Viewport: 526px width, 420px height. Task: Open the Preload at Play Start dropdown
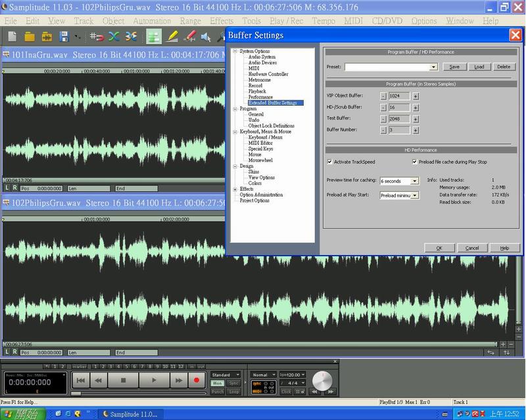(415, 195)
